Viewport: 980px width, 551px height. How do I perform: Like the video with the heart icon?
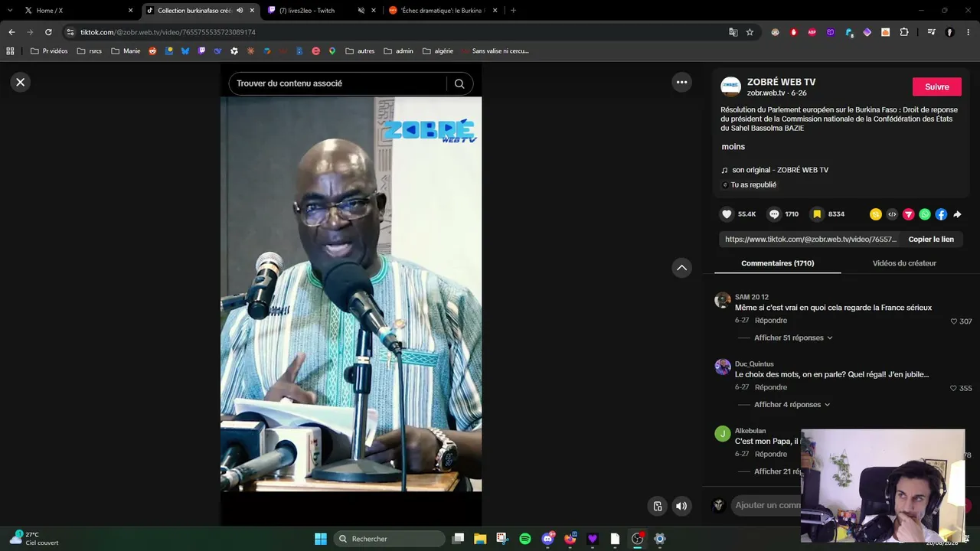coord(727,214)
